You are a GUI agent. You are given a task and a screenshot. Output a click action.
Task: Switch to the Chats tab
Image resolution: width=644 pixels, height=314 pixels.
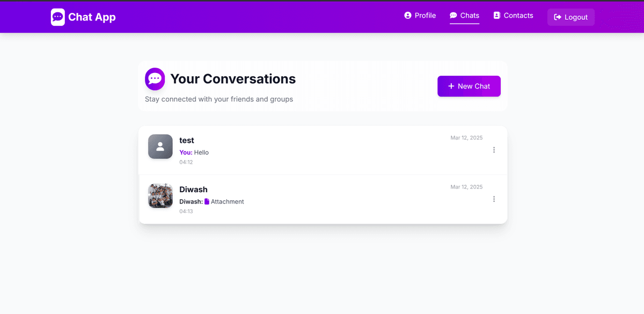pyautogui.click(x=464, y=16)
